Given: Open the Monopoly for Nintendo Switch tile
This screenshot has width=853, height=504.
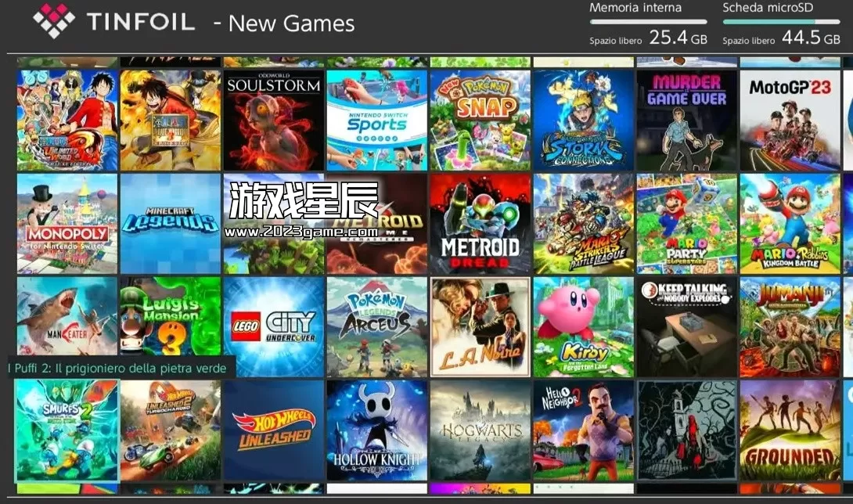Looking at the screenshot, I should tap(67, 224).
